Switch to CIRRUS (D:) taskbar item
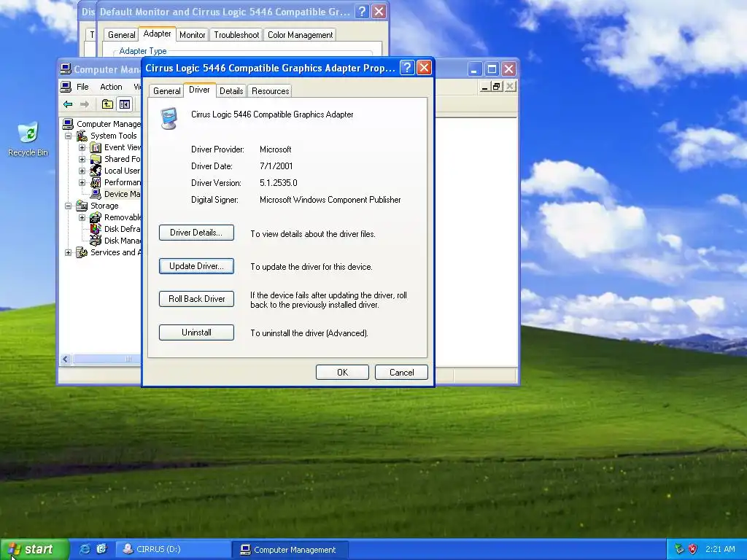 tap(172, 549)
